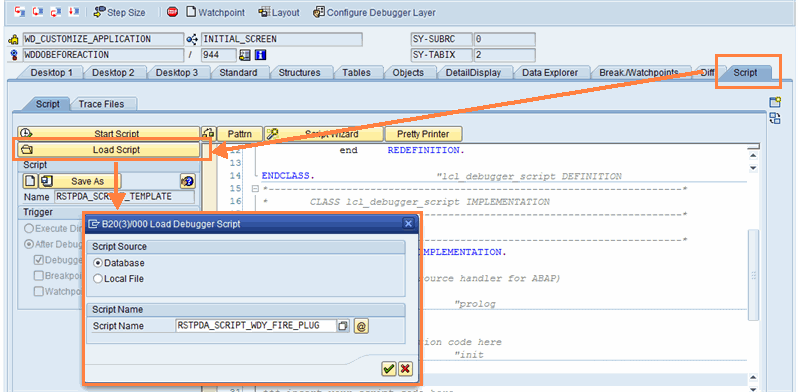The width and height of the screenshot is (798, 392).
Task: Click the dialog title bar icon
Action: click(x=93, y=223)
